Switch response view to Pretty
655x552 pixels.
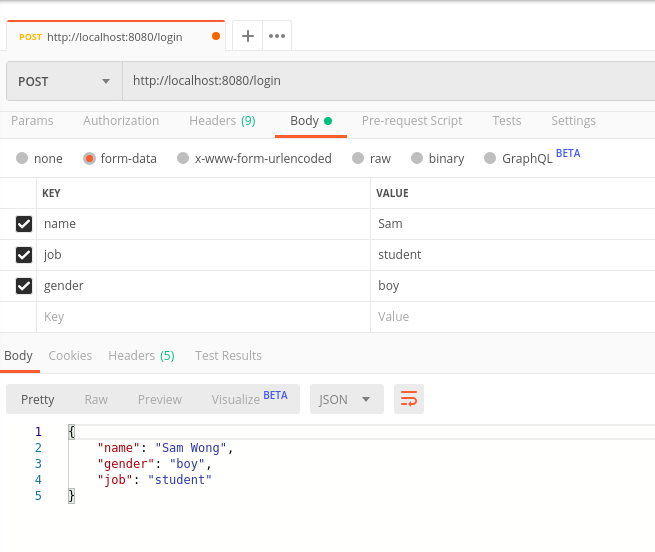[x=38, y=399]
